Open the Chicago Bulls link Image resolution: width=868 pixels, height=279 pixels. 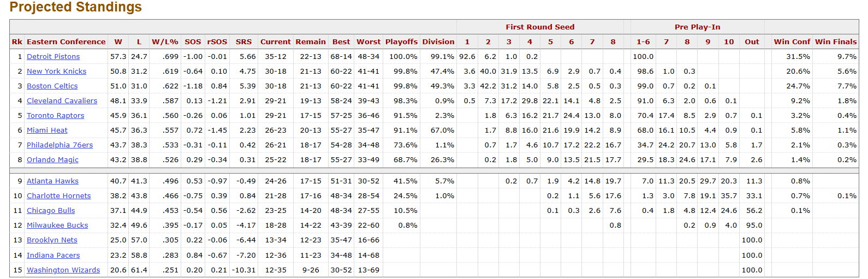coord(51,210)
